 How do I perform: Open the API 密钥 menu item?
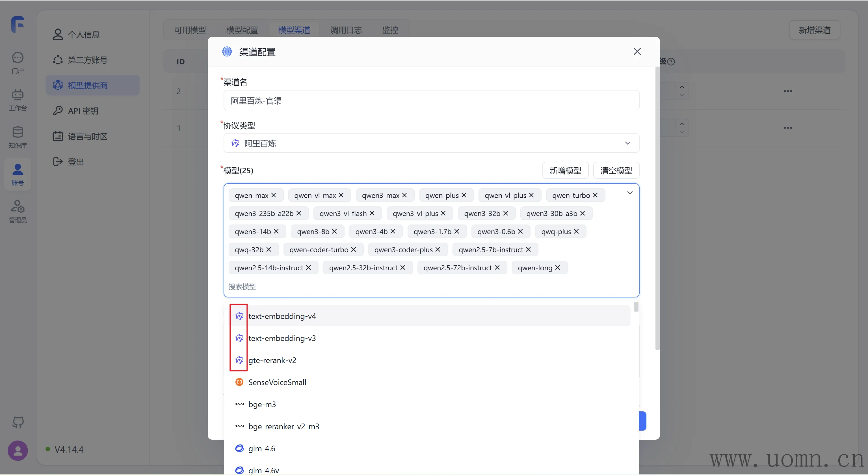point(83,111)
